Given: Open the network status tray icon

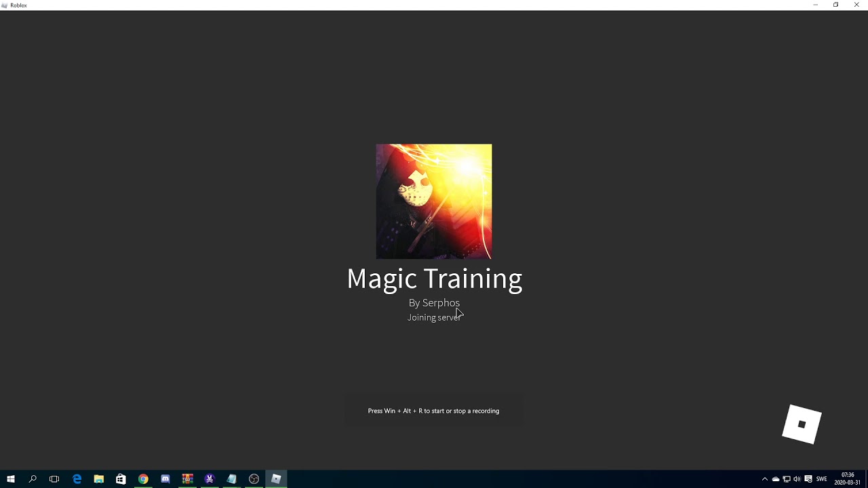Looking at the screenshot, I should click(787, 479).
